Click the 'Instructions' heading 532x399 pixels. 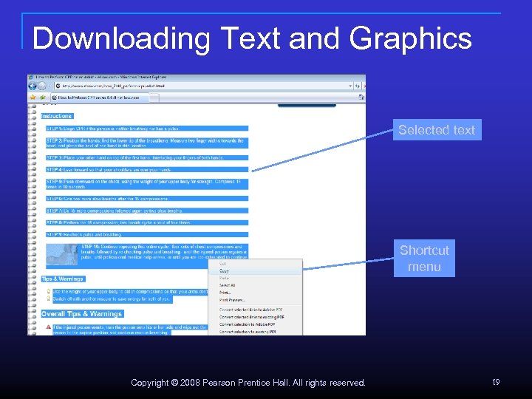coord(57,116)
